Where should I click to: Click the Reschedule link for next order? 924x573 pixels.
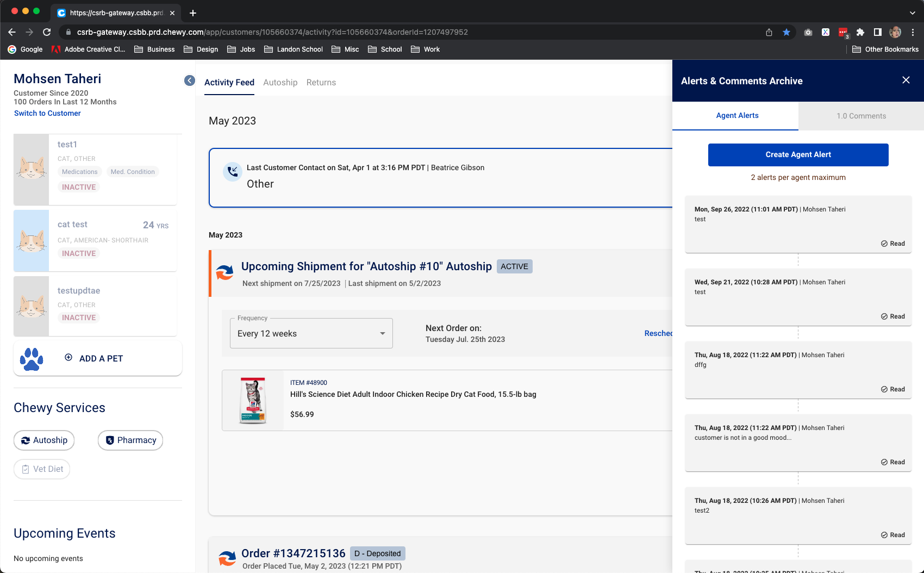tap(658, 333)
